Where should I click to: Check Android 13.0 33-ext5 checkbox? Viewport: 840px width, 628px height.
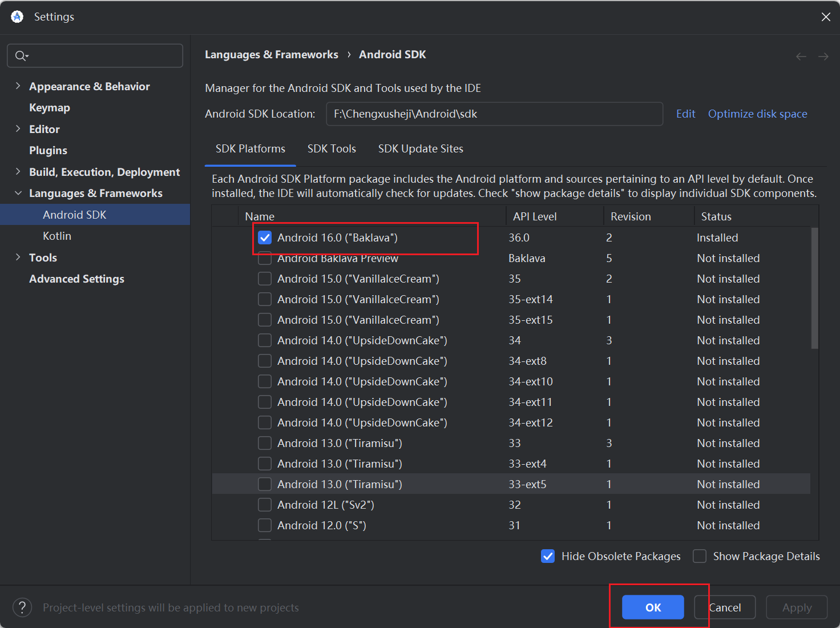tap(265, 484)
